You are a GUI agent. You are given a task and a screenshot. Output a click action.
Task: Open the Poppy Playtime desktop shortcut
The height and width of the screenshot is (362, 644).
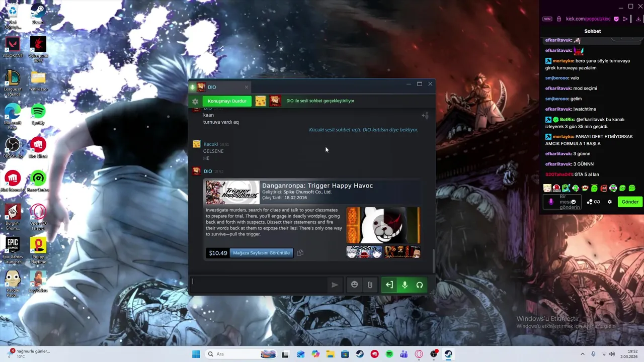(x=38, y=250)
